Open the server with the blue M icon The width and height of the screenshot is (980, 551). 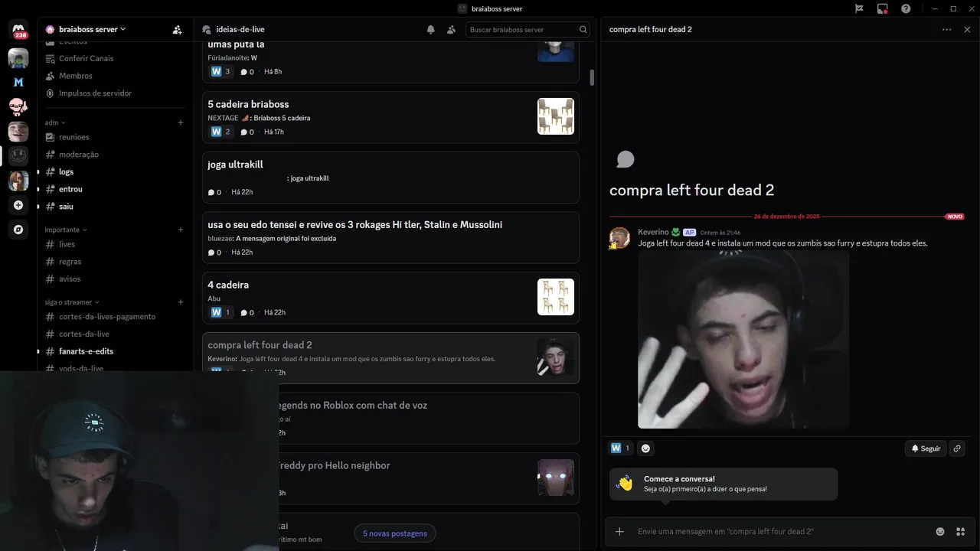18,82
